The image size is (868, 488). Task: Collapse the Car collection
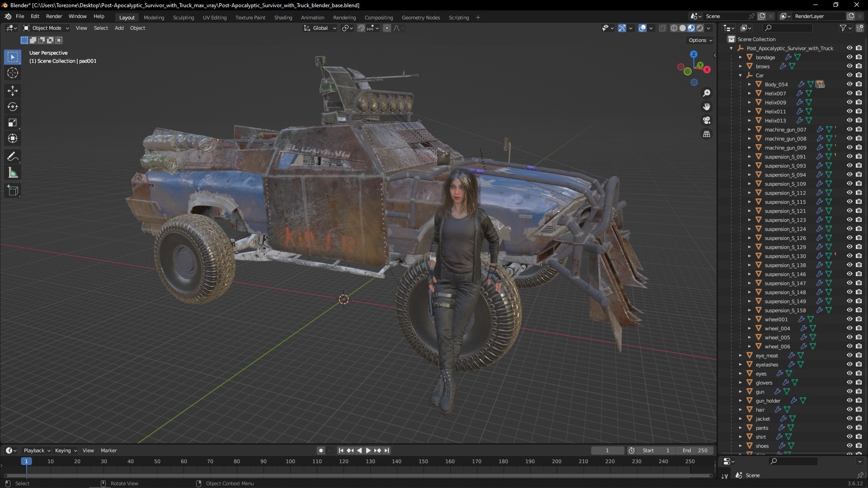[x=741, y=75]
